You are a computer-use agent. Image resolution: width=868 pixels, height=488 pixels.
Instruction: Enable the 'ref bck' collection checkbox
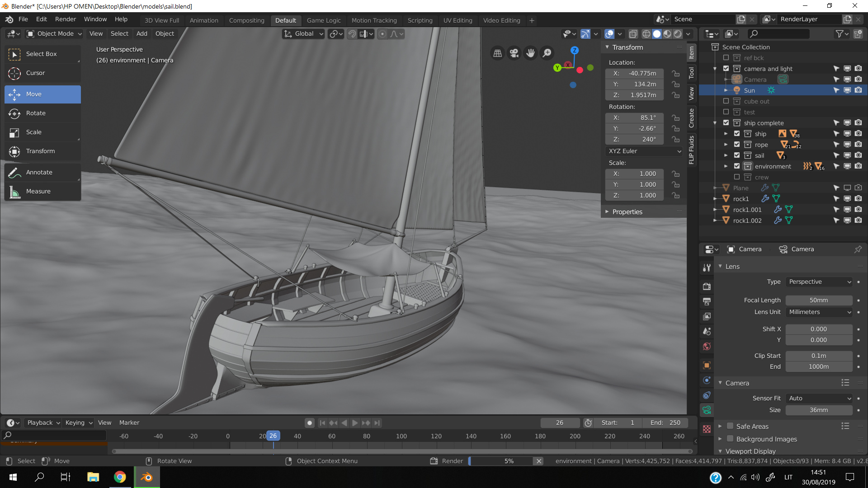click(726, 58)
